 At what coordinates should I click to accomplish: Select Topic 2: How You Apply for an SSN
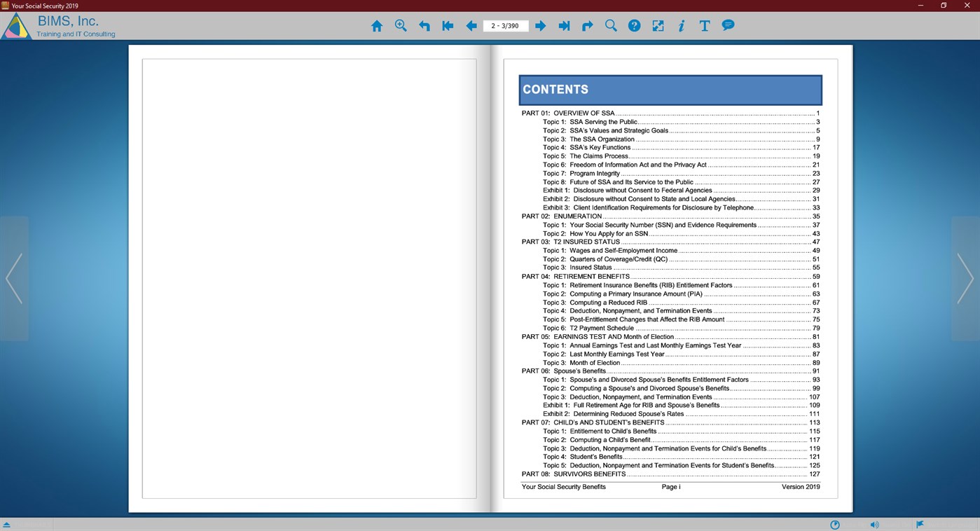click(x=681, y=233)
